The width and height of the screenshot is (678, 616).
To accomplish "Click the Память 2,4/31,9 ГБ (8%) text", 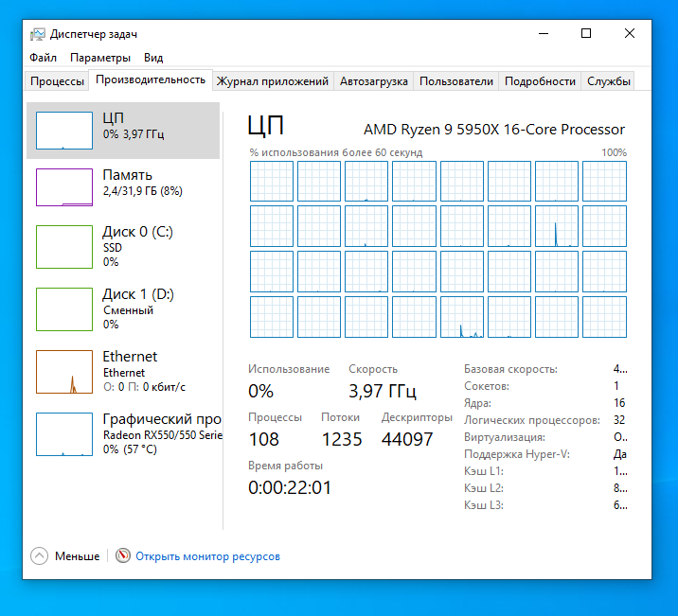I will tap(142, 191).
